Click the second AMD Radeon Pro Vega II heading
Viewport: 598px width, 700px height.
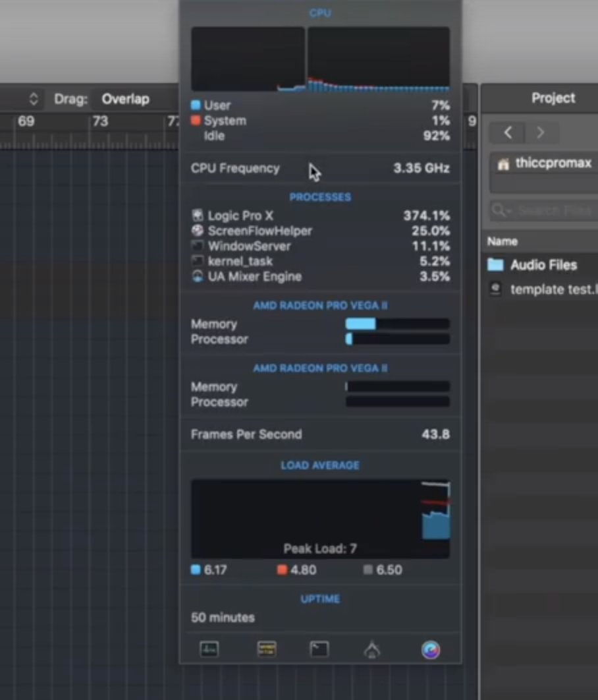(320, 368)
